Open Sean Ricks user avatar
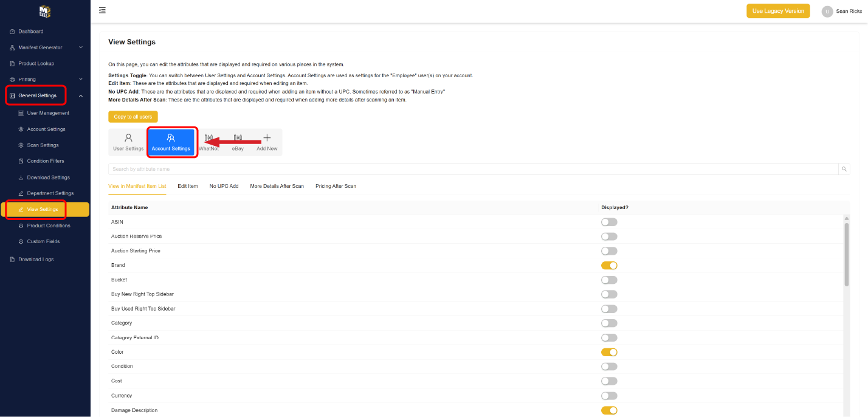868x417 pixels. pyautogui.click(x=827, y=12)
